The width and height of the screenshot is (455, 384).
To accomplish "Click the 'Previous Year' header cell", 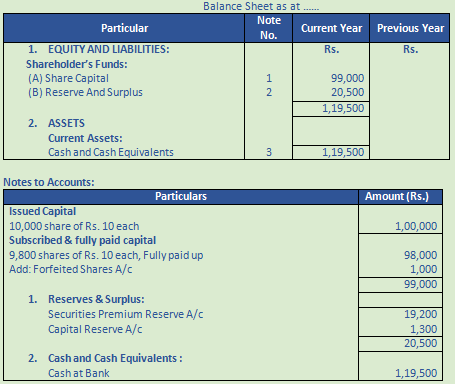I will tap(410, 28).
